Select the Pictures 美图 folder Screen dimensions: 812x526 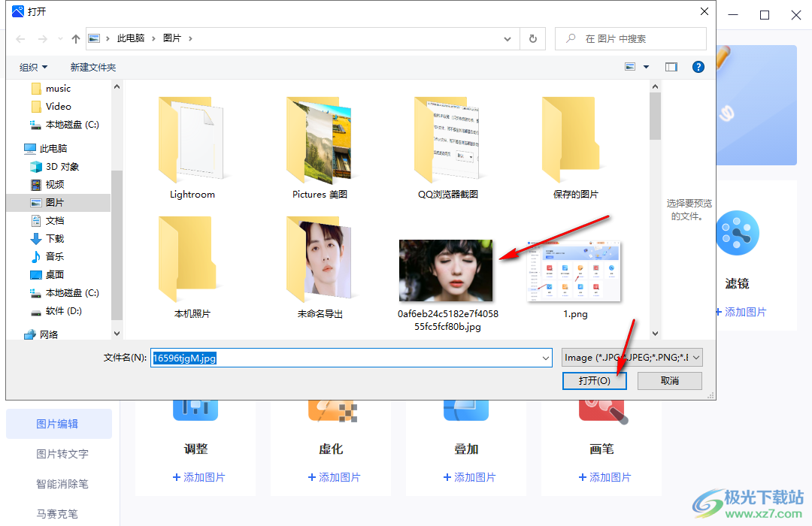320,147
